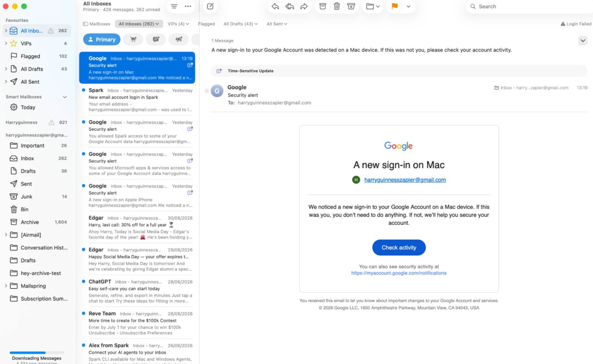The width and height of the screenshot is (593, 364).
Task: Open the Archive mailbox
Action: pyautogui.click(x=37, y=222)
